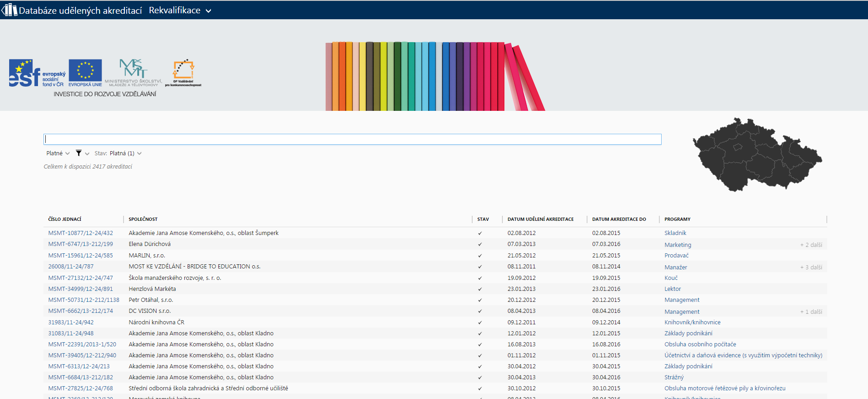Open Obsluha motorové řetězové pily program
Viewport: 868px width, 399px height.
pyautogui.click(x=725, y=388)
